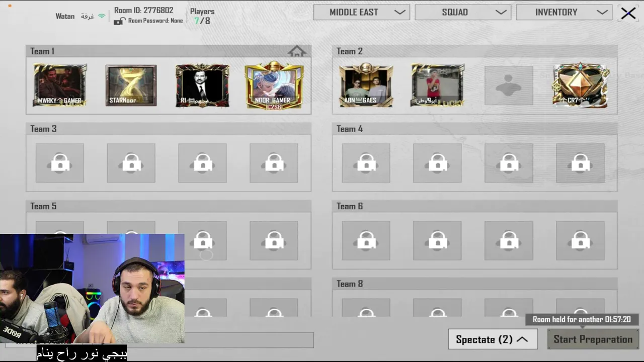Click the Room Password: None text
Image resolution: width=644 pixels, height=362 pixels.
pos(155,21)
